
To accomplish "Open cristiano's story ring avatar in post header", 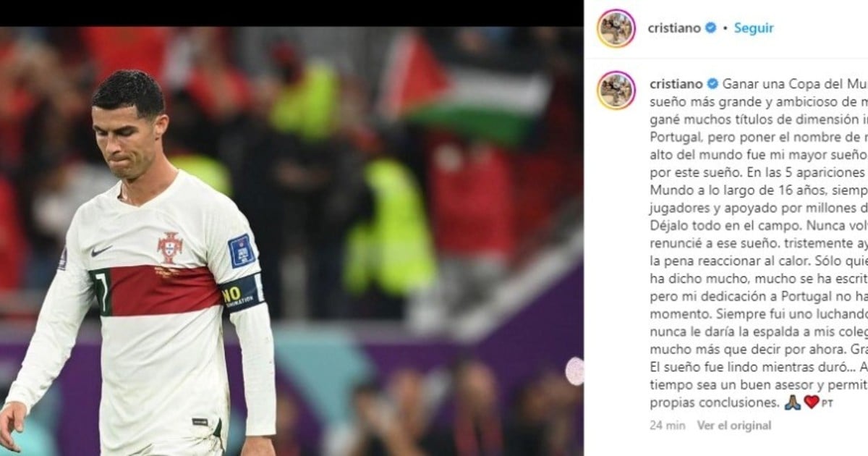I will click(616, 28).
